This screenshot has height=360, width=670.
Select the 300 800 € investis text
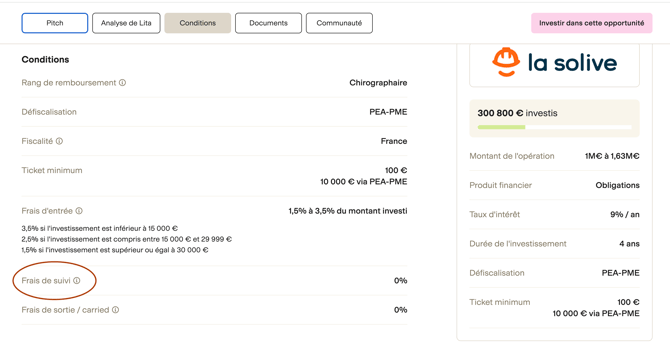coord(517,113)
